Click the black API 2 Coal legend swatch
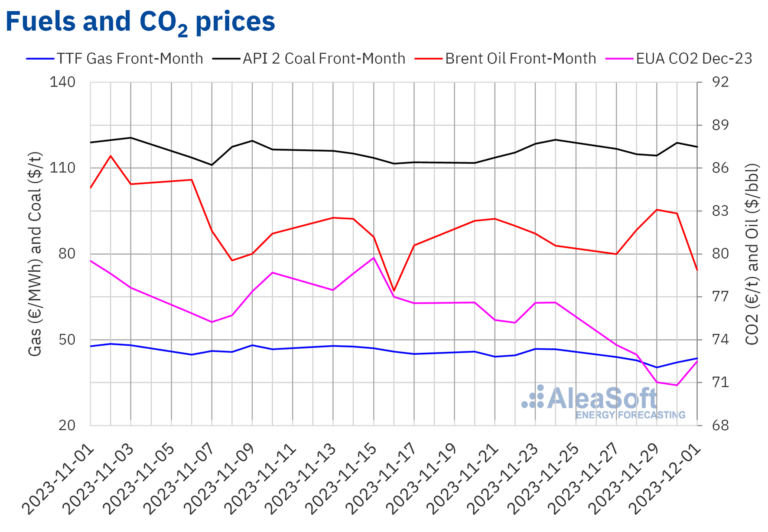The width and height of the screenshot is (768, 532). [226, 59]
